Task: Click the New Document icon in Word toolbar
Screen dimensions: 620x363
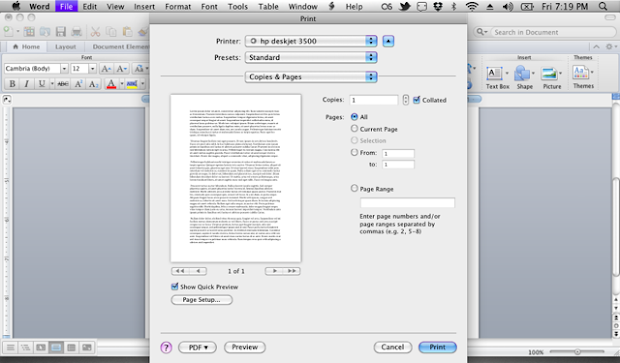Action: click(8, 32)
